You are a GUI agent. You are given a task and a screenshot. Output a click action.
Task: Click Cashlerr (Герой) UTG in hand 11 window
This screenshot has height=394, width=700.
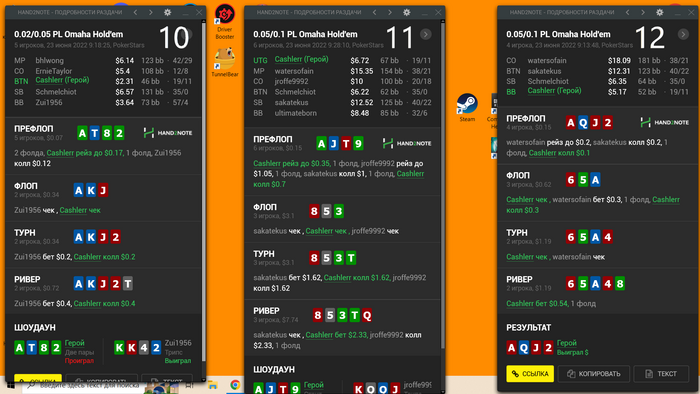301,59
